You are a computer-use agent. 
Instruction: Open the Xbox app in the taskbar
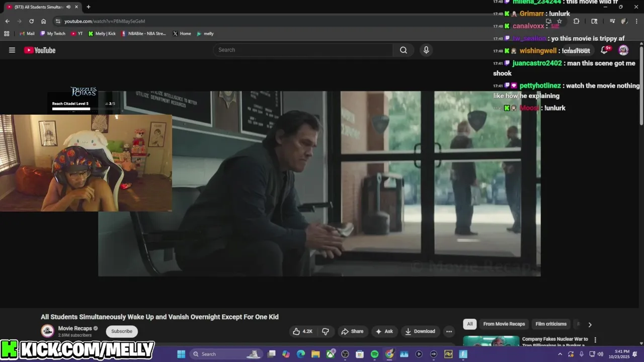[x=331, y=354]
